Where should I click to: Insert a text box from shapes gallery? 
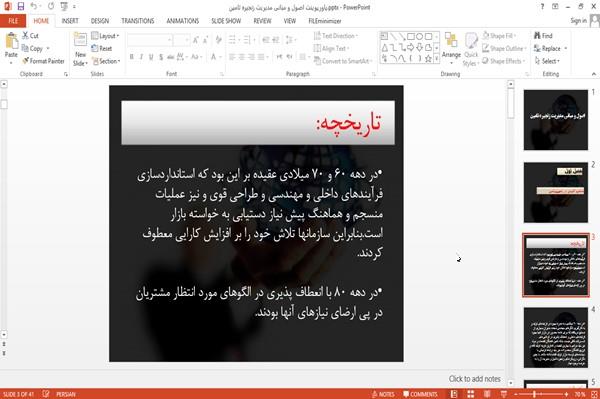tap(384, 36)
